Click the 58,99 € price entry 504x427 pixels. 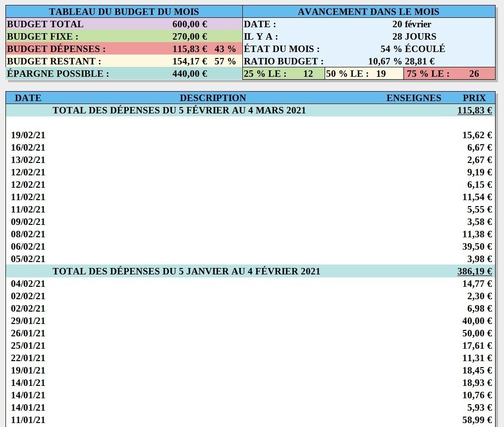pos(477,420)
